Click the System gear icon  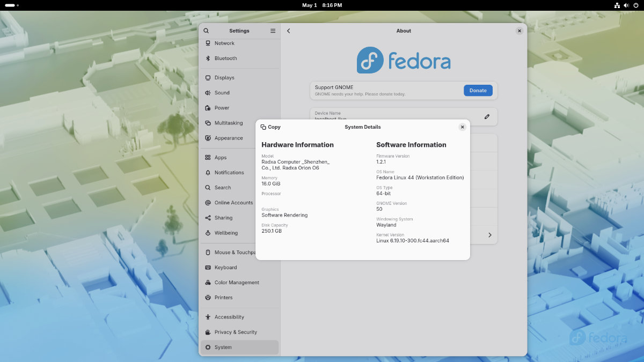[x=208, y=348]
